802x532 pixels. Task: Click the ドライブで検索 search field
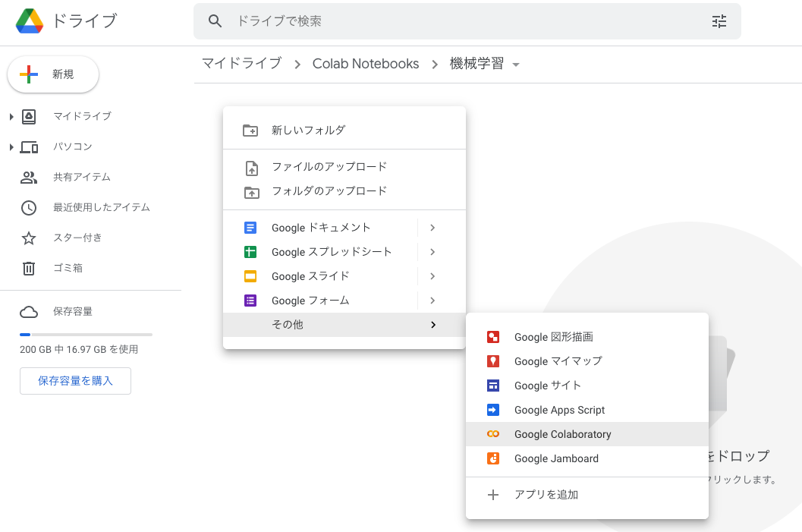pos(467,21)
